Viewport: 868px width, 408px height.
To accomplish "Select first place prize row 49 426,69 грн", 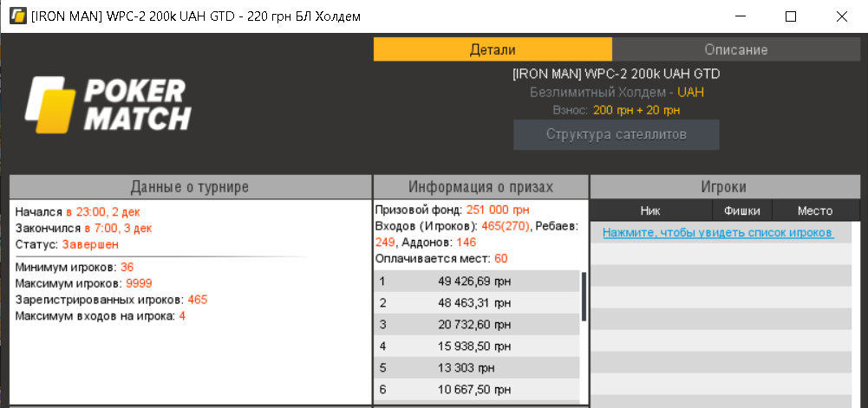I will pyautogui.click(x=477, y=281).
